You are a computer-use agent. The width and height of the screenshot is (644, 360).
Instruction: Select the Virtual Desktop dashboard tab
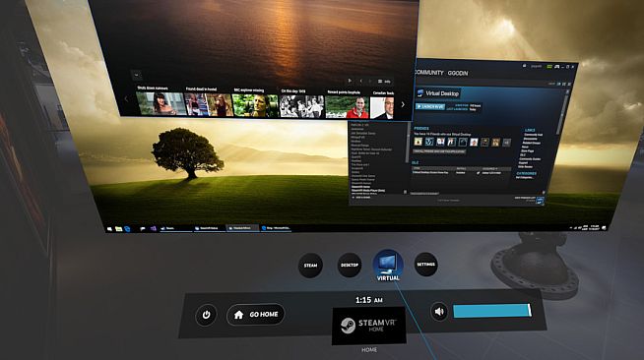388,266
